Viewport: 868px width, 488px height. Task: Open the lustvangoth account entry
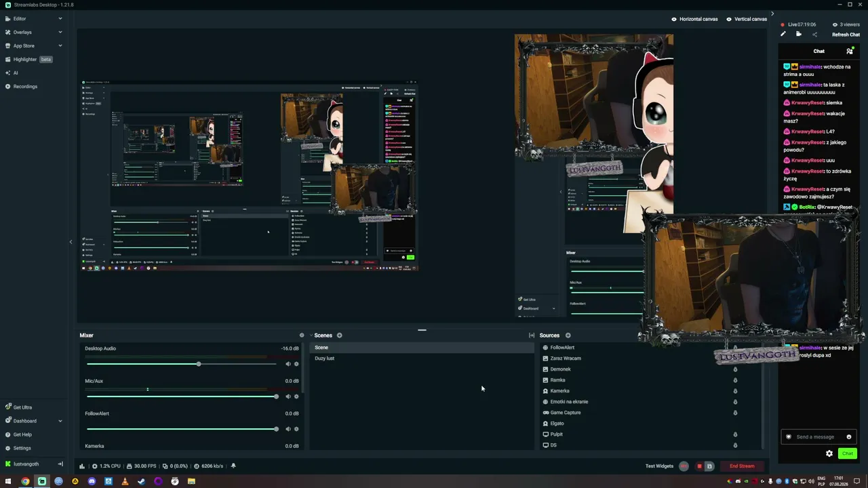[22, 464]
